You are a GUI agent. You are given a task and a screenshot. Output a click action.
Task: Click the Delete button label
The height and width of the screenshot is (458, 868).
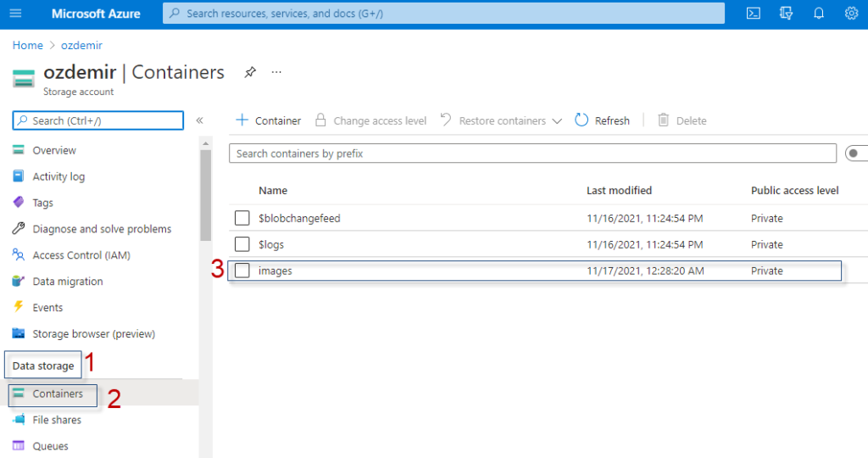click(691, 120)
